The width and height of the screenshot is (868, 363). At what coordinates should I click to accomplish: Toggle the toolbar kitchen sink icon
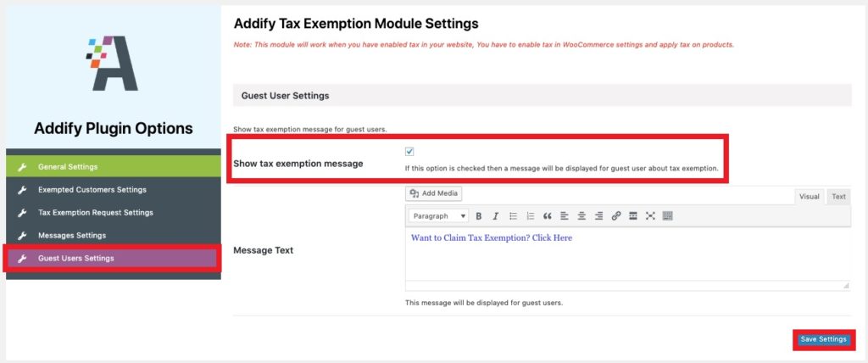click(x=668, y=216)
